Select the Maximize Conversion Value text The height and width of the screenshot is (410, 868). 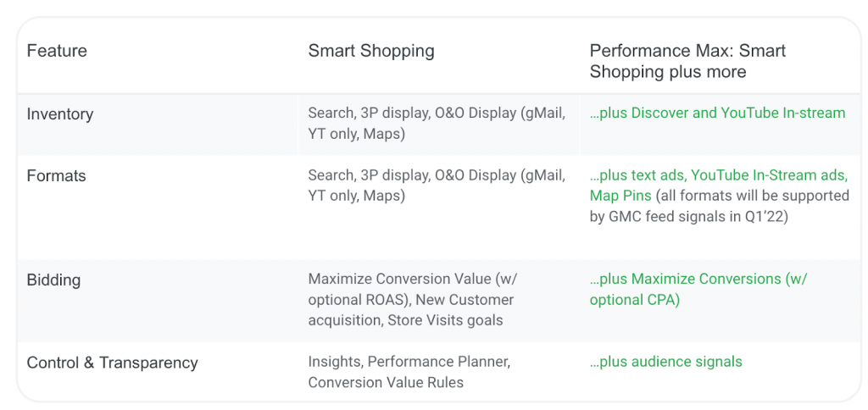click(x=399, y=279)
